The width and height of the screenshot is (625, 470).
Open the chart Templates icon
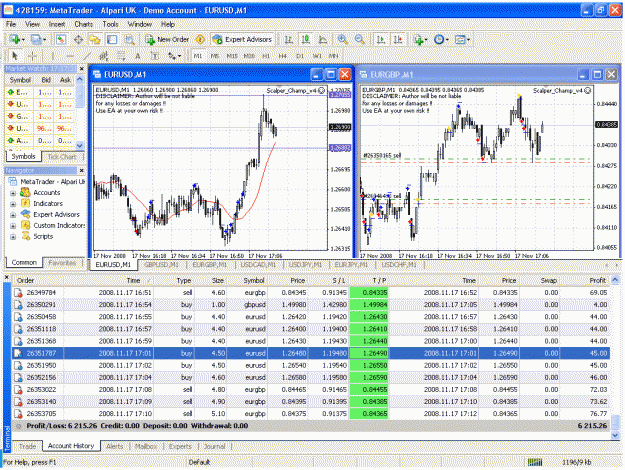point(460,39)
